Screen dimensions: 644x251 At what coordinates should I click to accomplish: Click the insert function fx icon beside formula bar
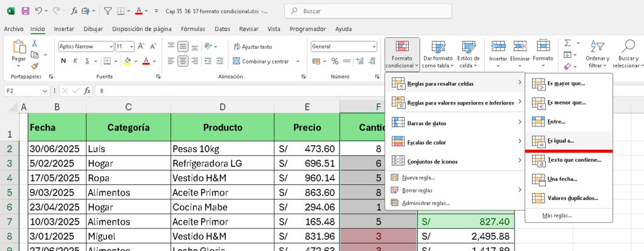(x=87, y=91)
